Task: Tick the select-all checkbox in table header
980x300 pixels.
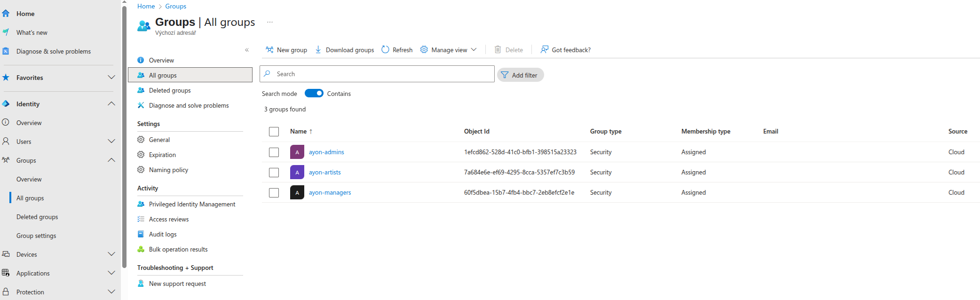Action: tap(274, 132)
